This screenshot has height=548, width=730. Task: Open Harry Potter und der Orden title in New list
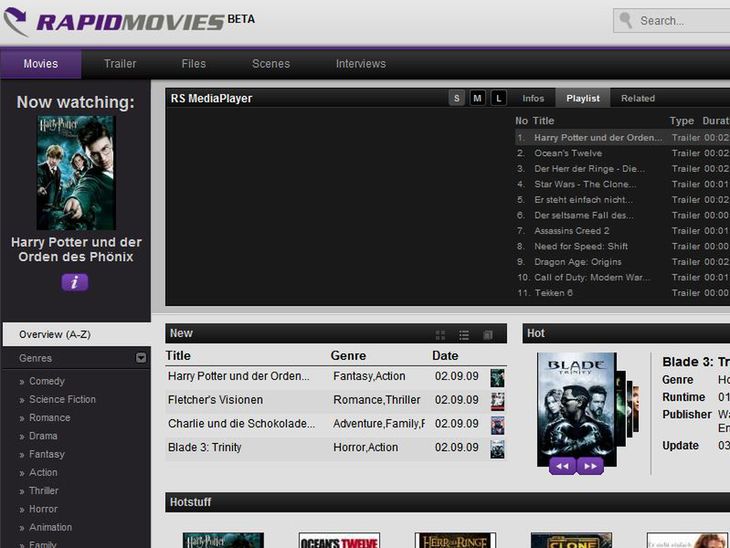point(238,376)
